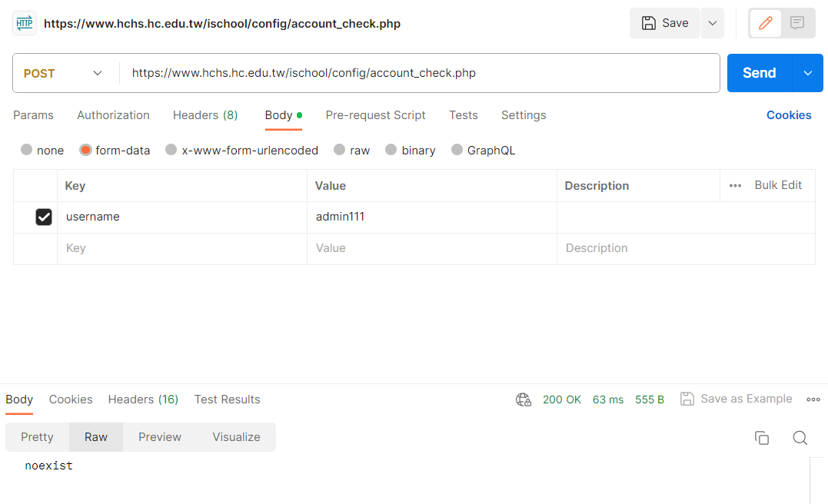Select the none body type
The height and width of the screenshot is (504, 828).
click(26, 150)
